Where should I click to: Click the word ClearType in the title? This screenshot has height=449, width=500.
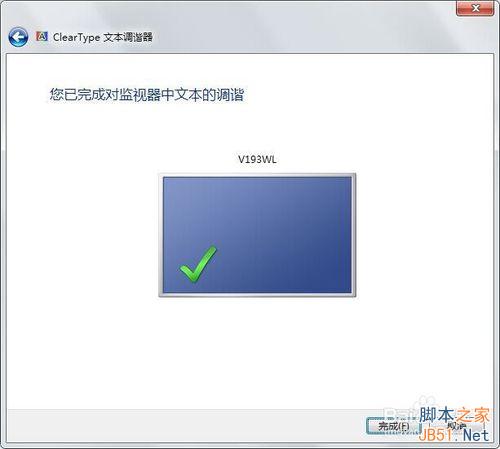pyautogui.click(x=76, y=37)
